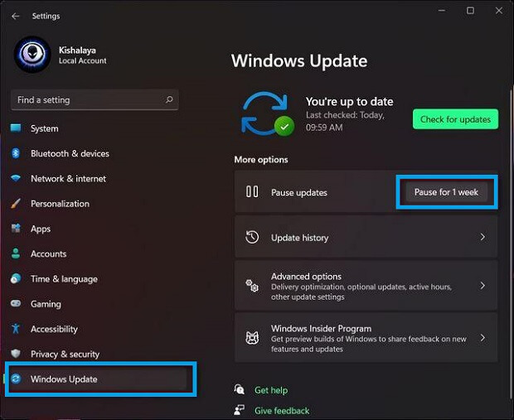The image size is (514, 420).
Task: Open the Time & language label
Action: (65, 279)
